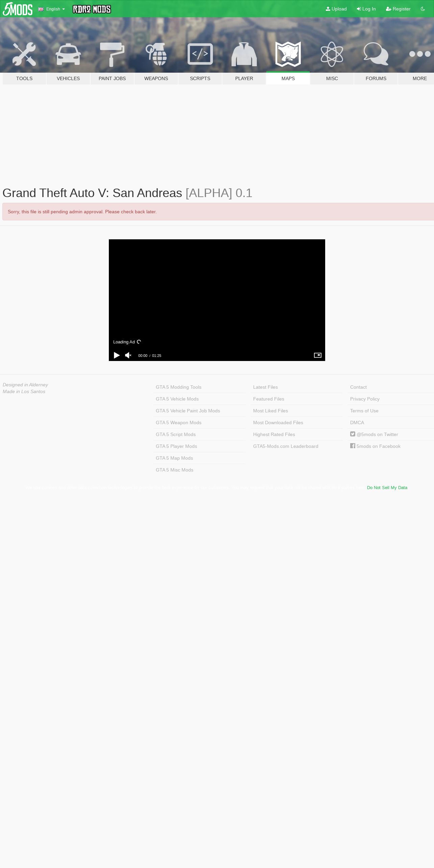The height and width of the screenshot is (868, 434).
Task: Select the MAPS tab
Action: pos(288,78)
